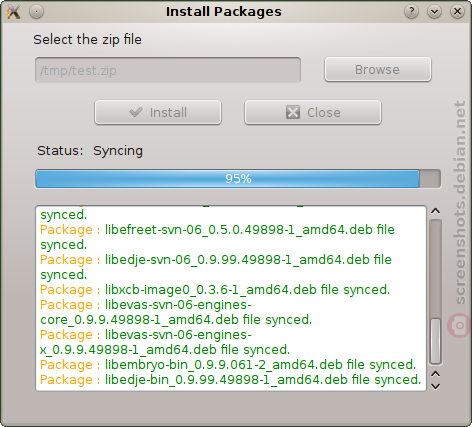Open the help question mark button

(411, 12)
